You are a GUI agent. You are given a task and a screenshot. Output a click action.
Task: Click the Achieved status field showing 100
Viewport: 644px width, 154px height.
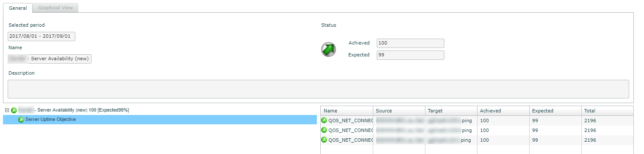[410, 43]
